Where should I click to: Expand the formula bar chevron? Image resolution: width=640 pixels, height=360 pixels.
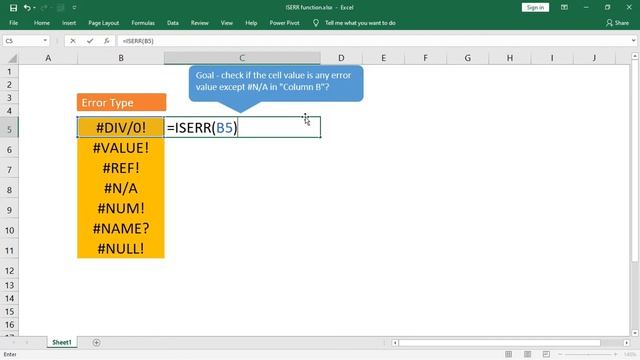[633, 40]
